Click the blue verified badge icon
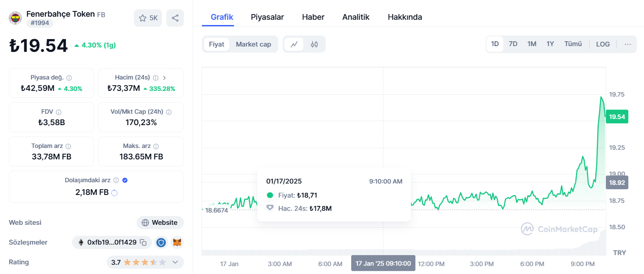Screen dimensions: 644x274 pyautogui.click(x=125, y=180)
